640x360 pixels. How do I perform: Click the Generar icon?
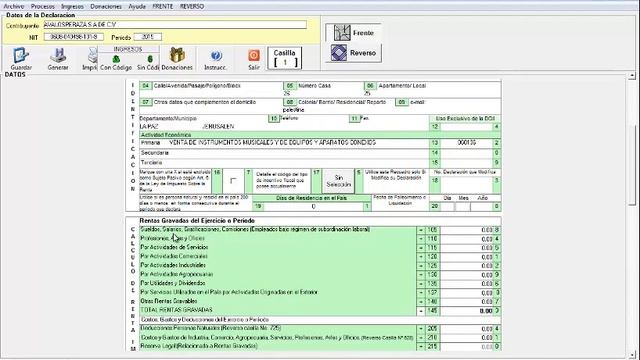point(58,59)
